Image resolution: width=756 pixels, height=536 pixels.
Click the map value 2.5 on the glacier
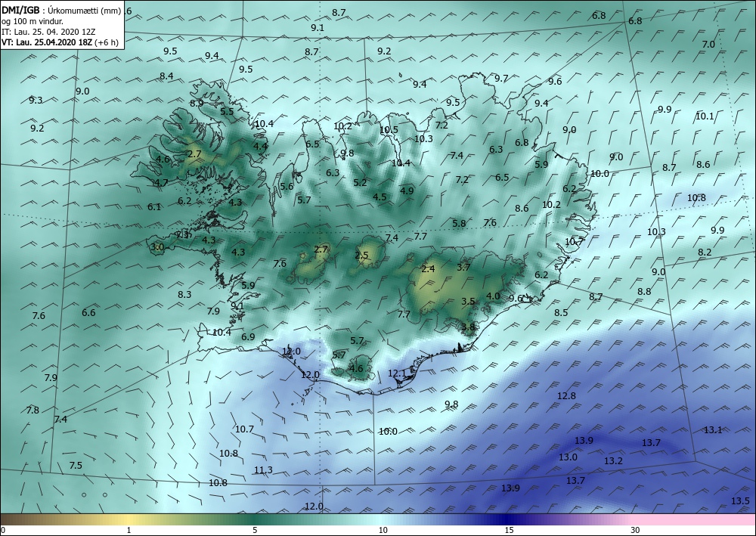click(x=361, y=256)
